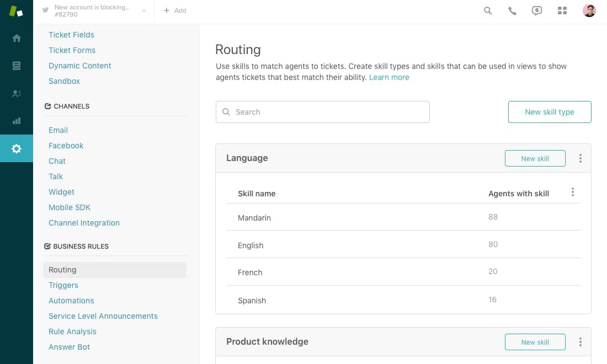Open the Home dashboard from the sidebar
This screenshot has height=364, width=607.
(x=16, y=39)
